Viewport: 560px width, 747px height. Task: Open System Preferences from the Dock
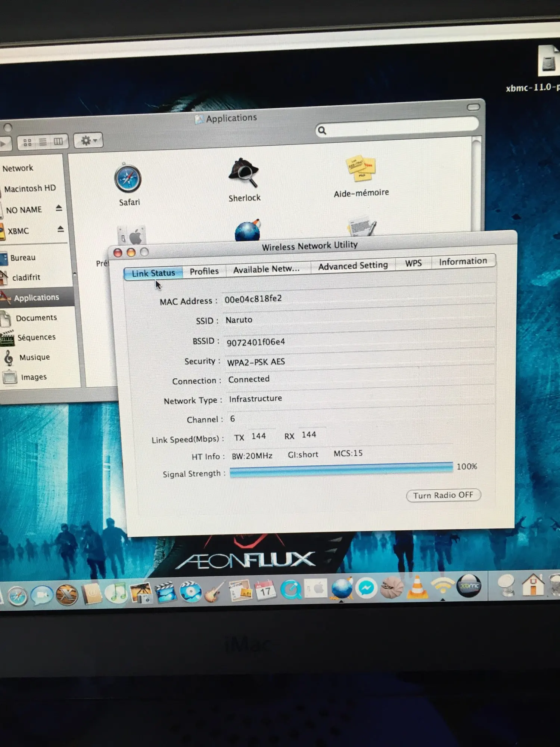[316, 589]
